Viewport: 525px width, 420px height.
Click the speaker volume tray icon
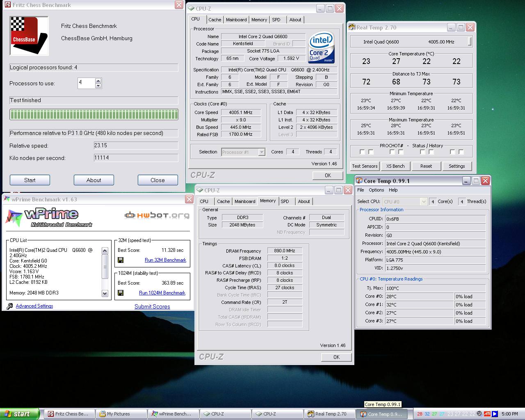point(479,414)
